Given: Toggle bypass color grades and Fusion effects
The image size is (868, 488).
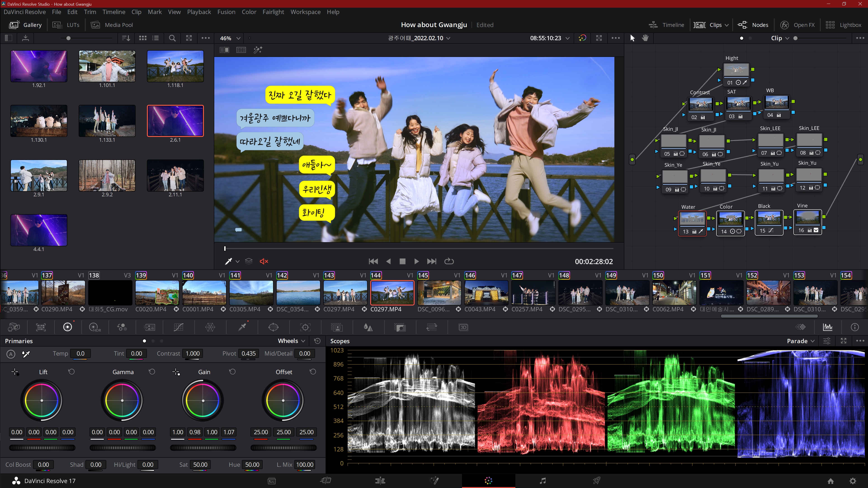Looking at the screenshot, I should tap(582, 38).
